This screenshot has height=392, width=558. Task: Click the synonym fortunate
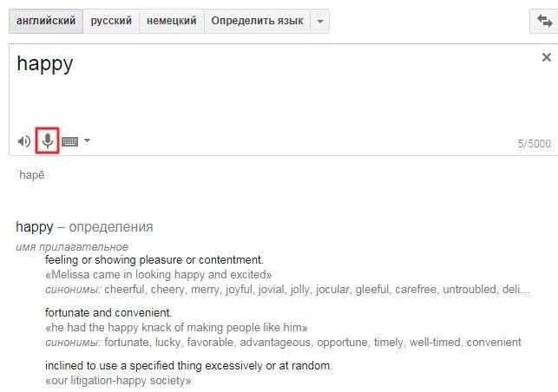[128, 343]
